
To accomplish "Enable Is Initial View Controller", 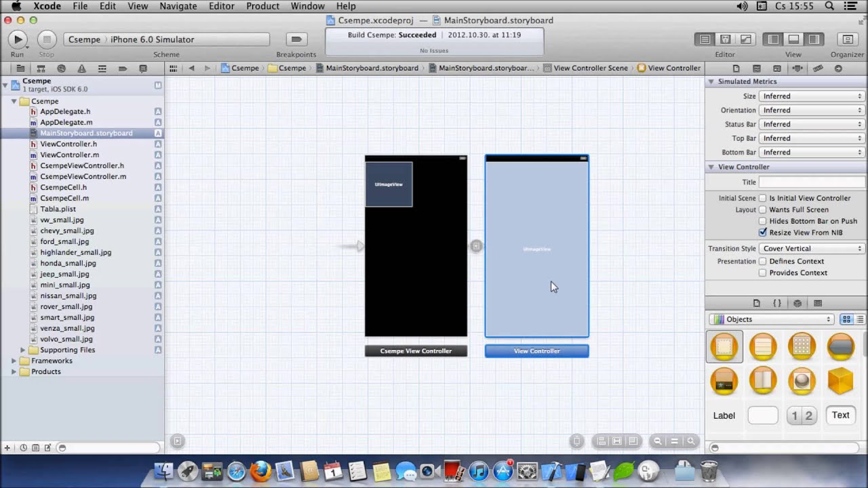I will pos(763,198).
